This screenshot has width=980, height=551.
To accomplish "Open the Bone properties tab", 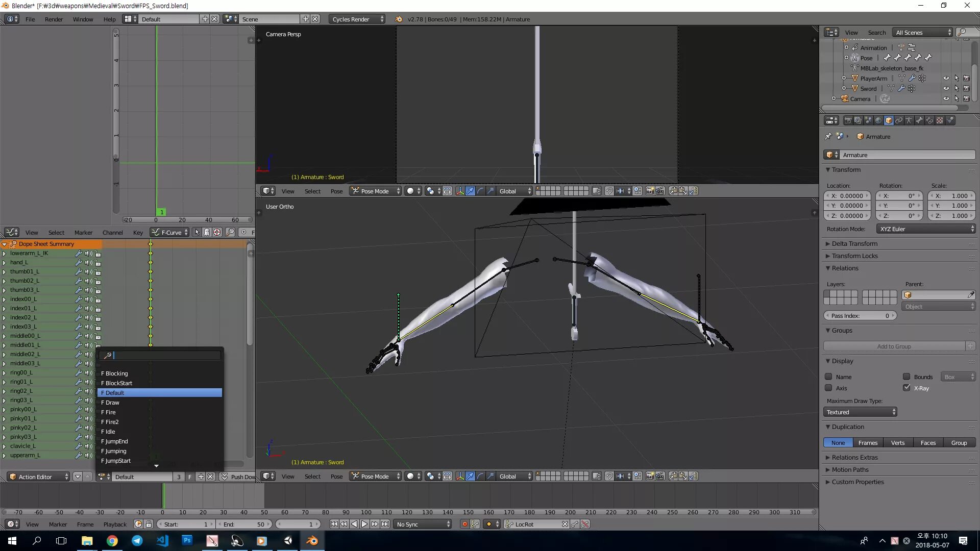I will pos(919,120).
